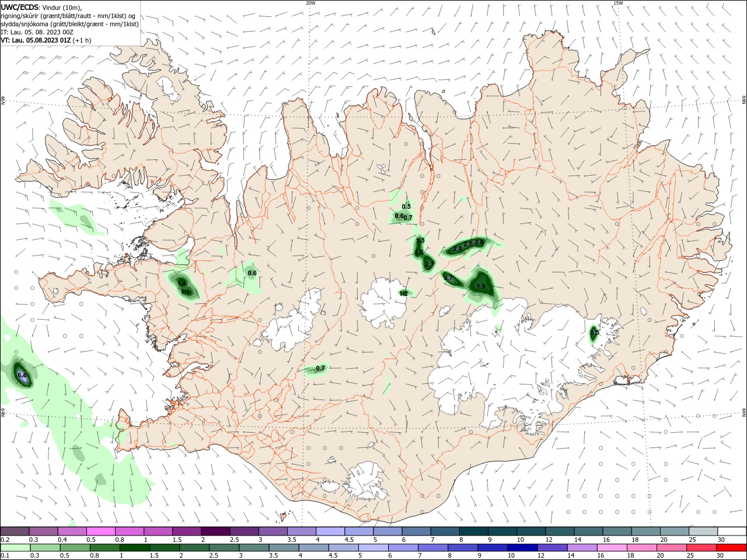Select the 2.7 rainfall label on the map
The height and width of the screenshot is (560, 747).
click(429, 264)
